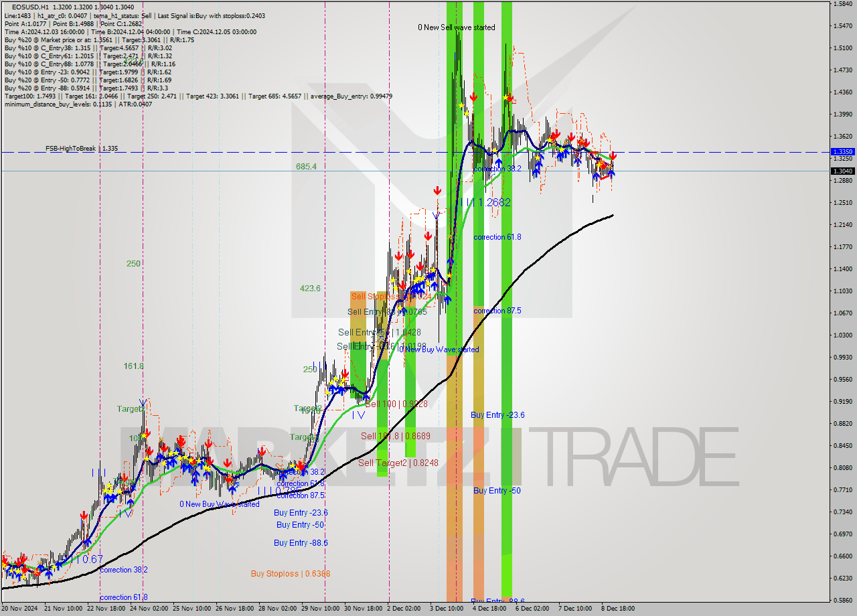Click the 'Sell 161.8 | 0.8689' label

click(x=395, y=436)
